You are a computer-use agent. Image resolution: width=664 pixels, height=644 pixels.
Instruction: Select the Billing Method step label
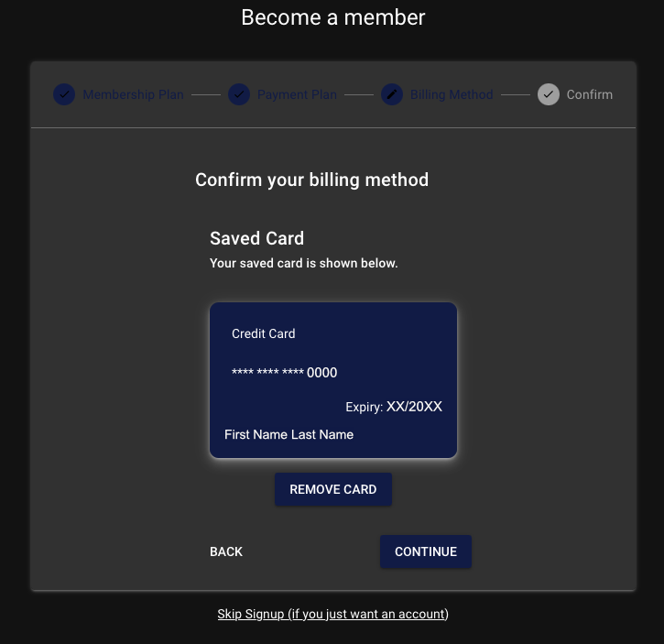pyautogui.click(x=452, y=94)
